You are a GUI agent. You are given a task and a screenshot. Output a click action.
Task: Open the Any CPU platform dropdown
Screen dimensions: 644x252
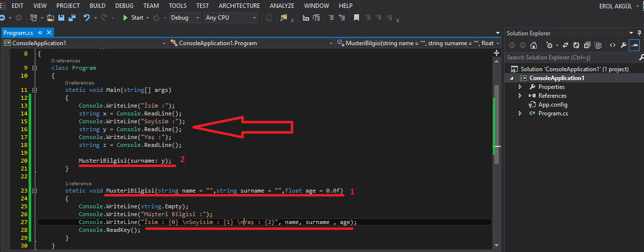click(231, 18)
